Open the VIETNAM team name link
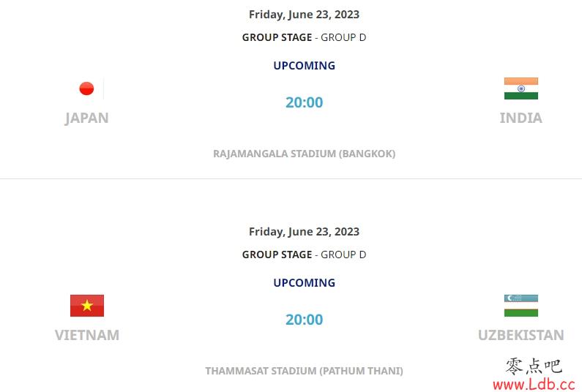 (87, 335)
